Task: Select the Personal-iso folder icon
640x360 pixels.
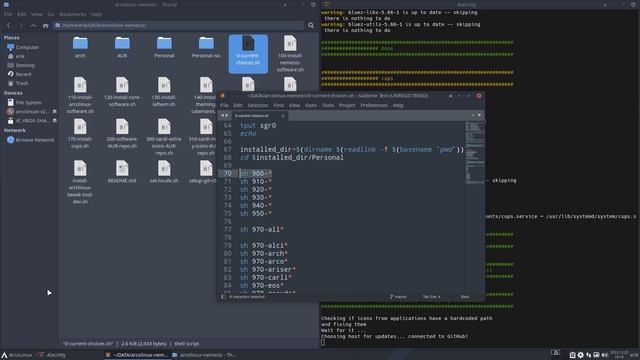Action: coord(206,43)
